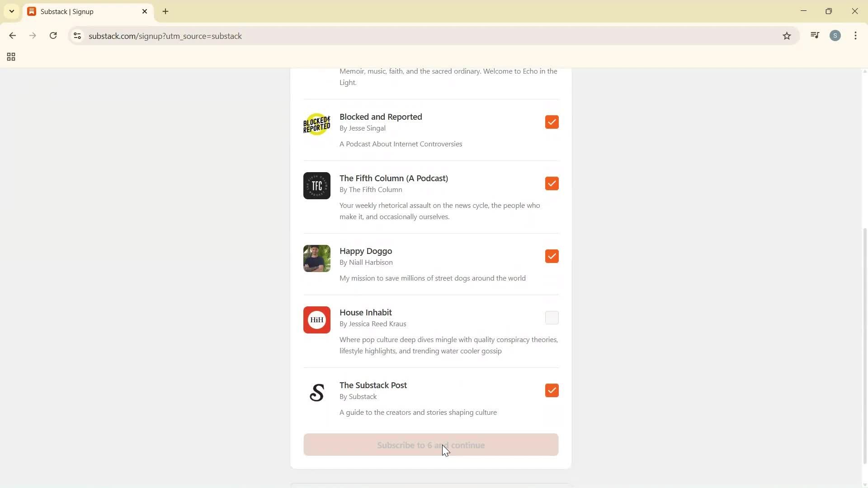This screenshot has height=488, width=868.
Task: Open the tab search dropdown
Action: pos(12,11)
